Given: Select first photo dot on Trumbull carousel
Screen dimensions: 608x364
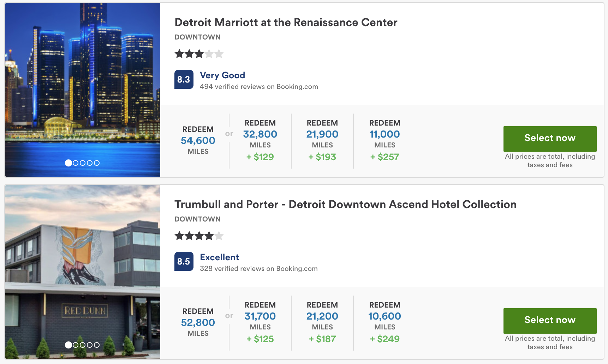Looking at the screenshot, I should 68,345.
